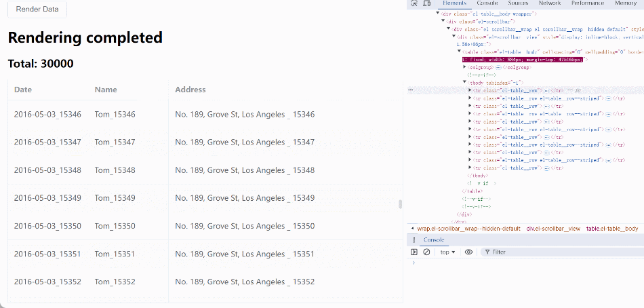Toggle the device toolbar icon
The height and width of the screenshot is (308, 644).
coord(426,3)
